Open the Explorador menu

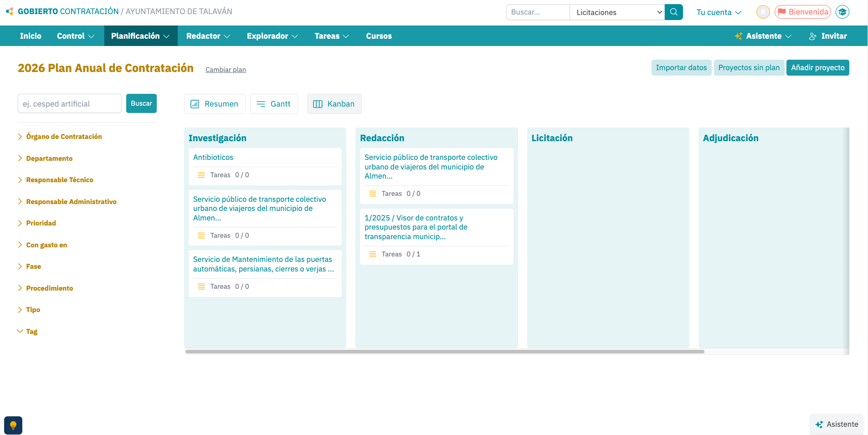click(x=272, y=36)
